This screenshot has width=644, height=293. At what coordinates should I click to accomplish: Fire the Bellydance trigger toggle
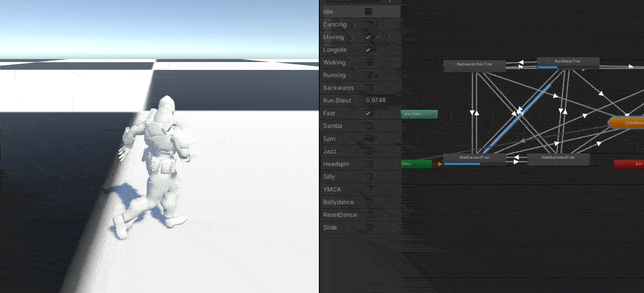[369, 202]
